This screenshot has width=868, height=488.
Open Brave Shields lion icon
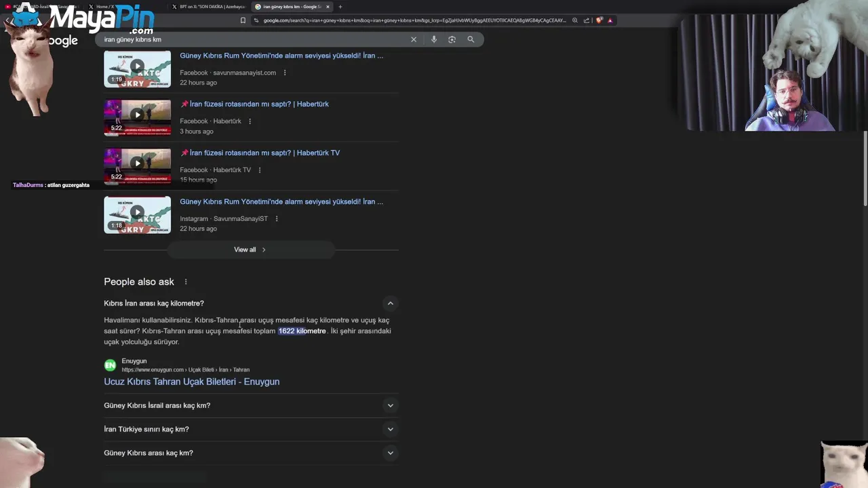click(599, 20)
